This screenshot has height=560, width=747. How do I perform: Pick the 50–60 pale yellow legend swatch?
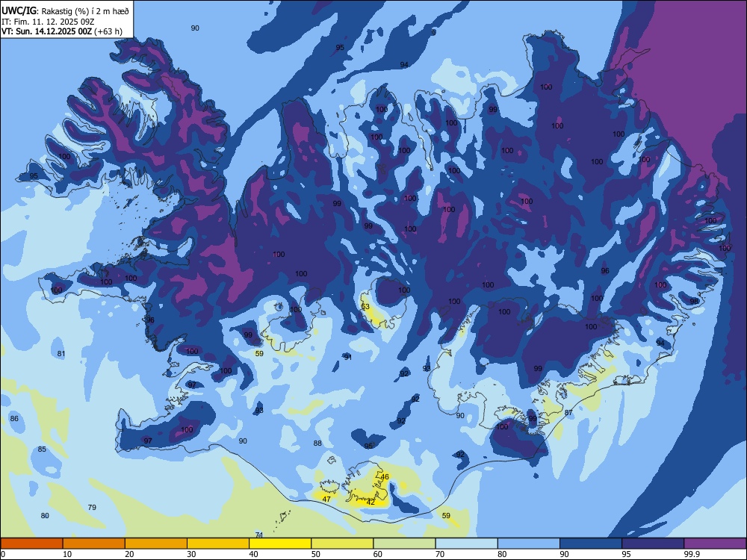tap(342, 544)
